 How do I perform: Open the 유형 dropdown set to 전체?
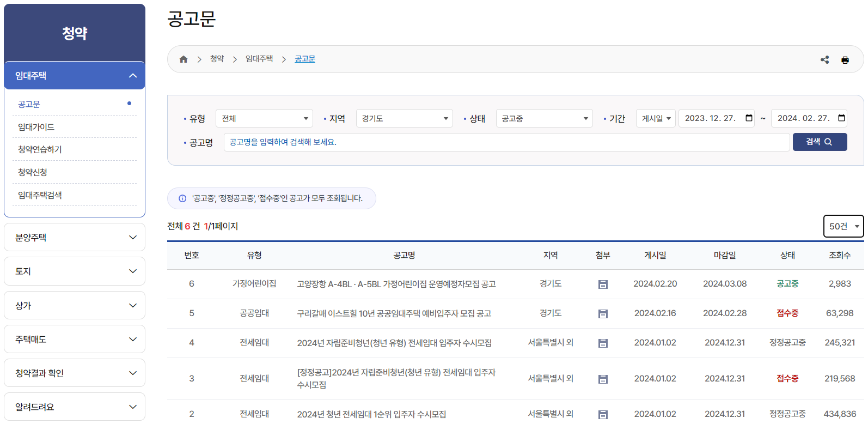[x=265, y=118]
